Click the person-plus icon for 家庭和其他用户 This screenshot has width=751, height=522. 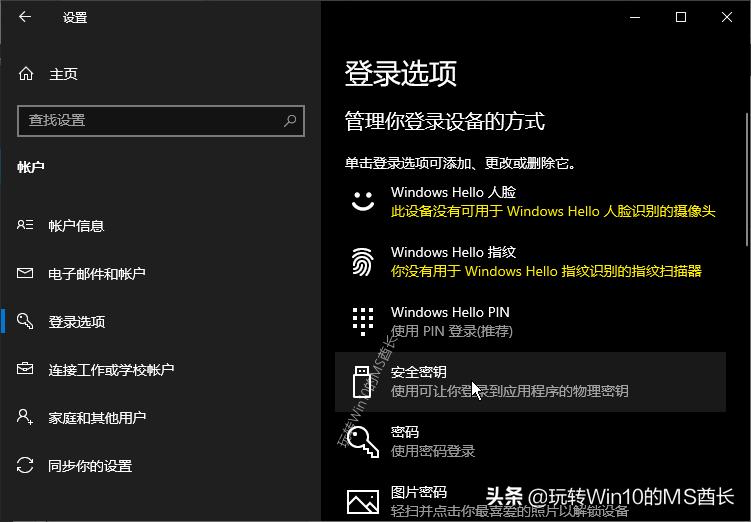[x=25, y=417]
